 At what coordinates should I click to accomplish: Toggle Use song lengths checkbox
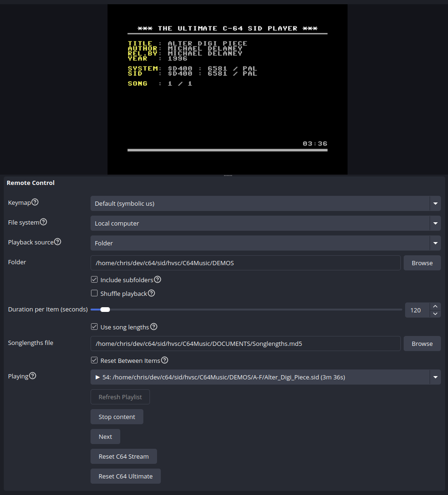coord(94,327)
